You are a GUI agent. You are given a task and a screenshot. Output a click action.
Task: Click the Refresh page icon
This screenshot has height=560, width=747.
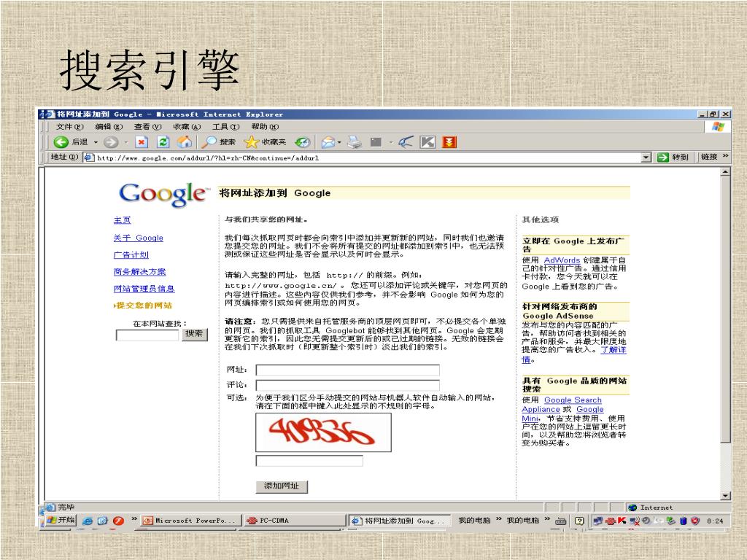[x=163, y=142]
